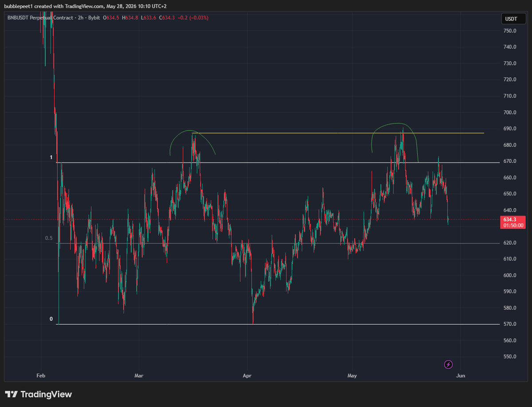The height and width of the screenshot is (407, 532).
Task: Click the 640.0 price axis label
Action: pos(510,210)
